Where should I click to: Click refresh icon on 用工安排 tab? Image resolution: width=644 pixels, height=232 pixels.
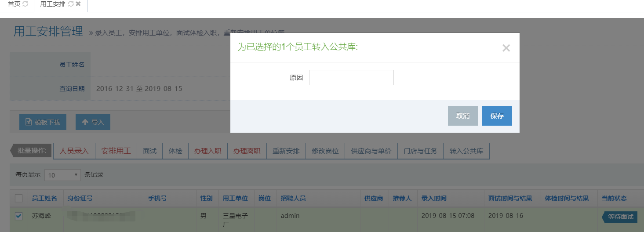[x=71, y=4]
